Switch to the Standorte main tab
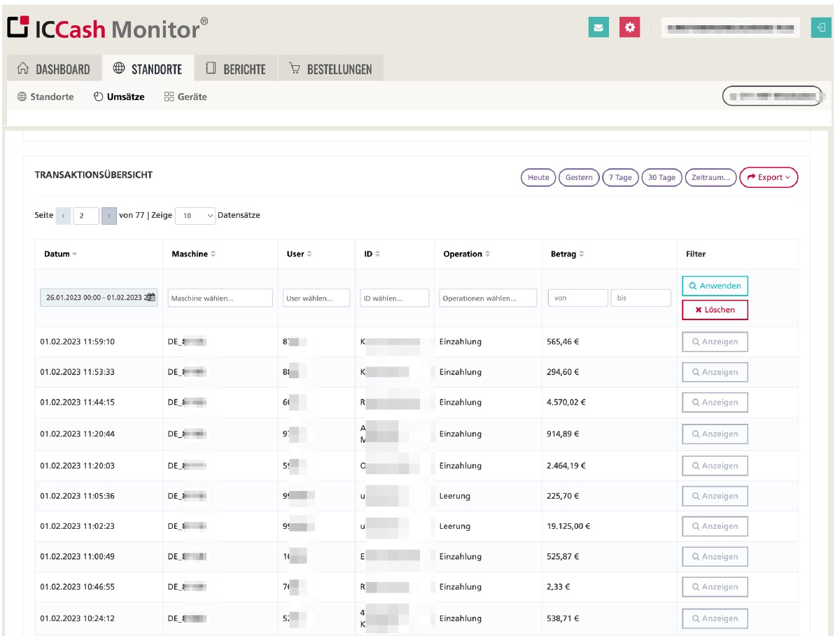 148,69
